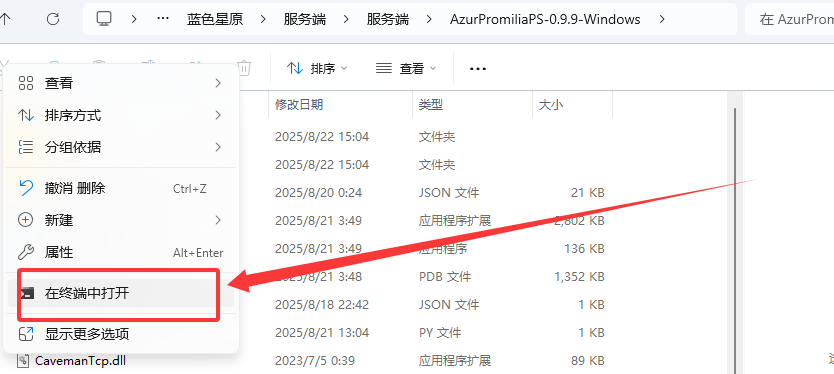This screenshot has height=374, width=834.
Task: Select the CavemanTcp.dll file name
Action: point(80,361)
